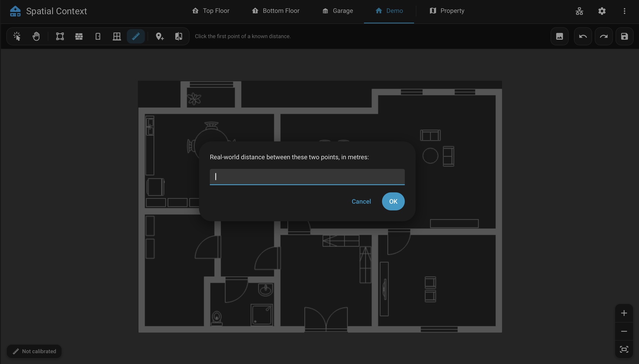This screenshot has height=364, width=639.
Task: Cancel the distance dialog
Action: [x=361, y=201]
